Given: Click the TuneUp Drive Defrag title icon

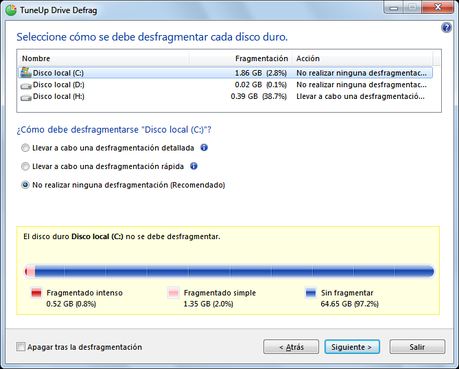Looking at the screenshot, I should 11,10.
